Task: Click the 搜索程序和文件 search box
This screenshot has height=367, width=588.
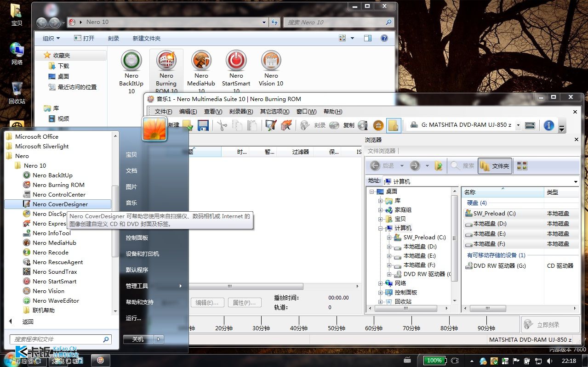Action: pos(60,339)
